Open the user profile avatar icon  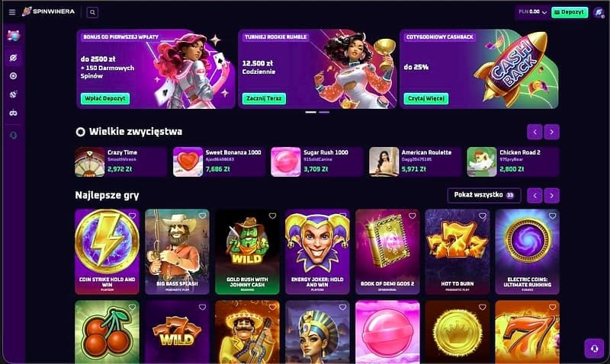[599, 12]
